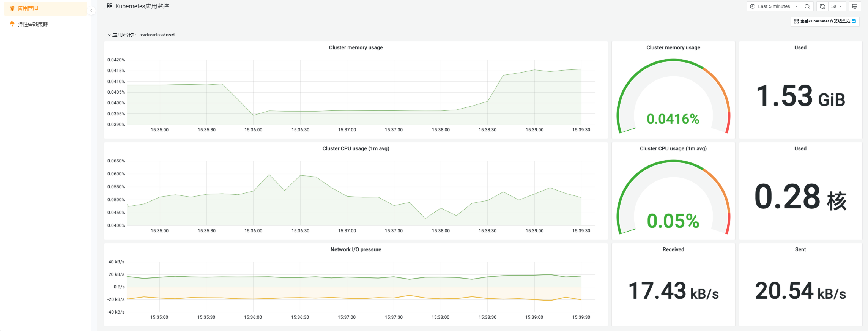Image resolution: width=868 pixels, height=331 pixels.
Task: Toggle the TV kiosk view mode icon
Action: click(x=855, y=6)
